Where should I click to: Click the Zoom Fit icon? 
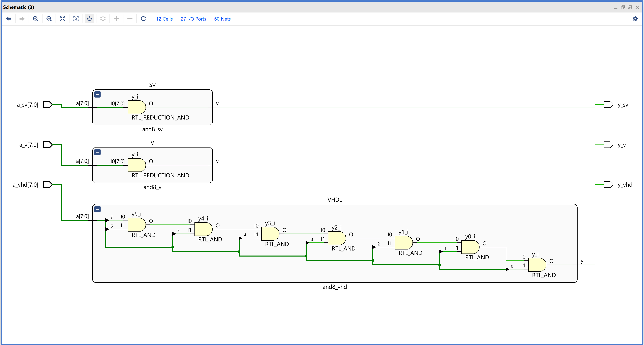coord(62,19)
